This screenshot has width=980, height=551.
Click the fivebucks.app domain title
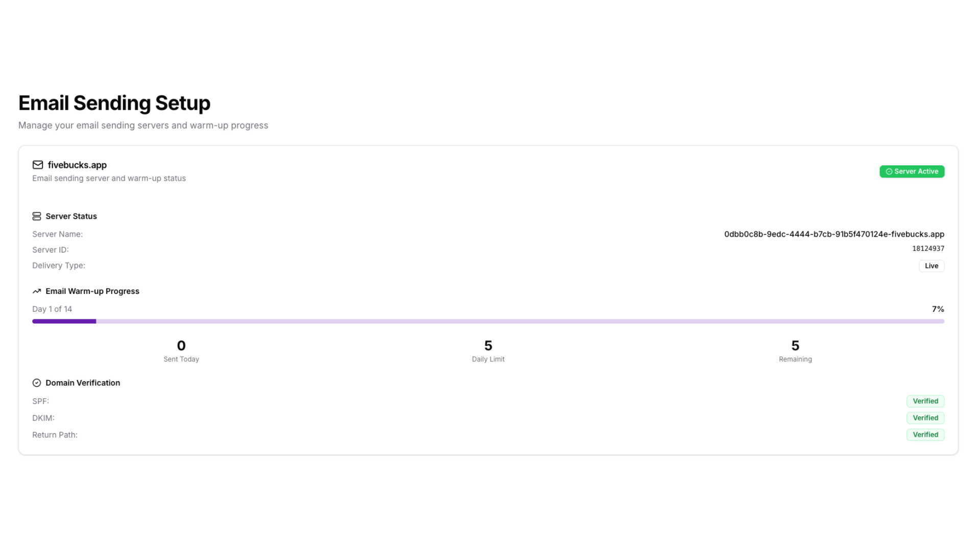click(77, 165)
